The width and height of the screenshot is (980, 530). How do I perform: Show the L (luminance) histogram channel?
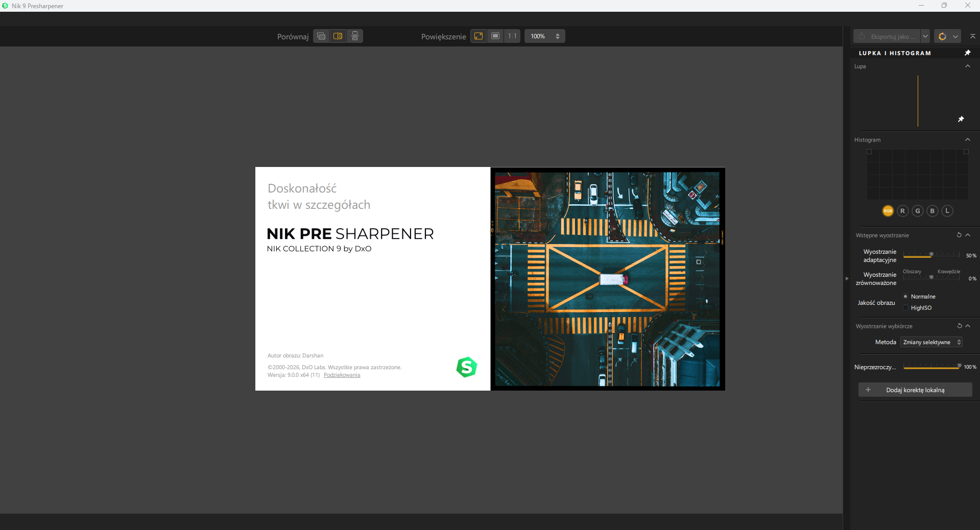(947, 211)
